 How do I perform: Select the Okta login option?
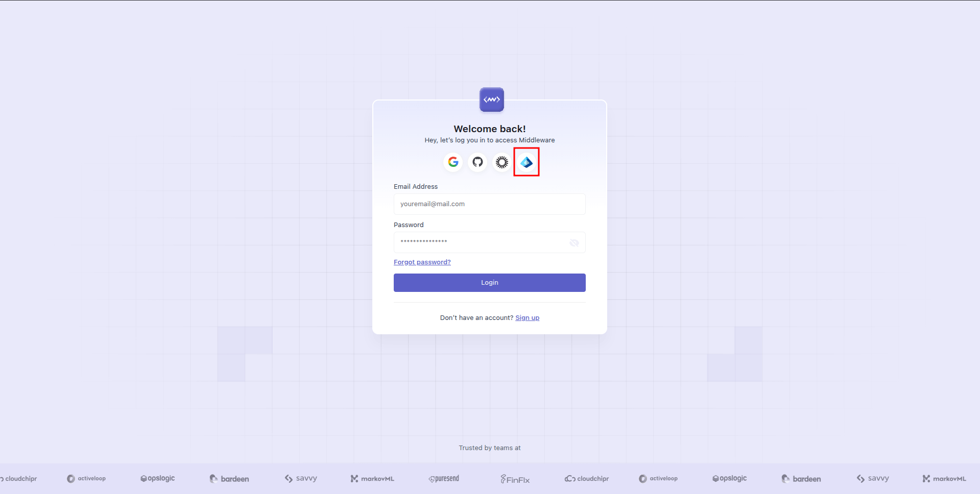[501, 162]
